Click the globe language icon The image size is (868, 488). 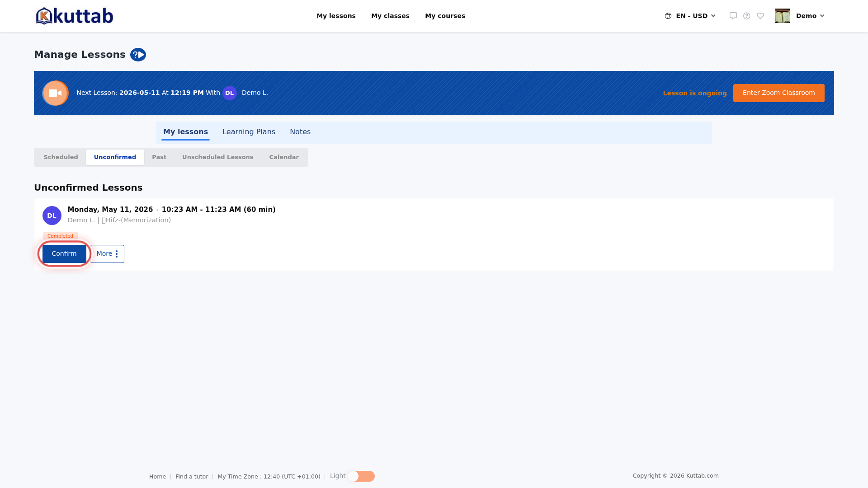668,16
